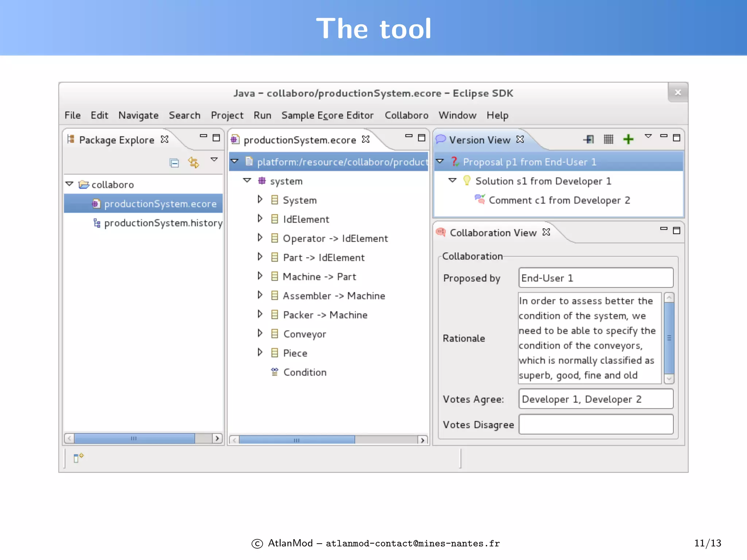Select productionSystem.history file
Screen dimensions: 747x560
[158, 223]
